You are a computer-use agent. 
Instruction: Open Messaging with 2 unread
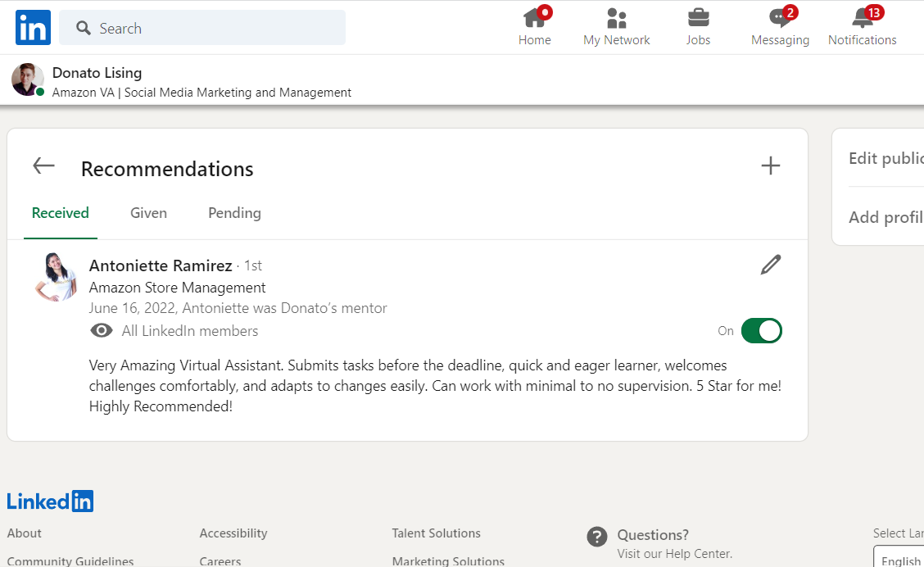point(780,27)
